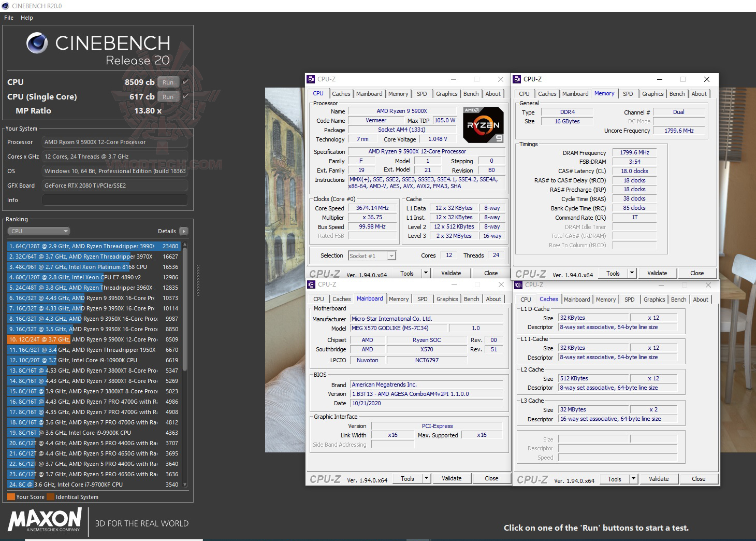Click the CPU-Z title icon of the Caches window
Image resolution: width=756 pixels, height=541 pixels.
tap(518, 284)
